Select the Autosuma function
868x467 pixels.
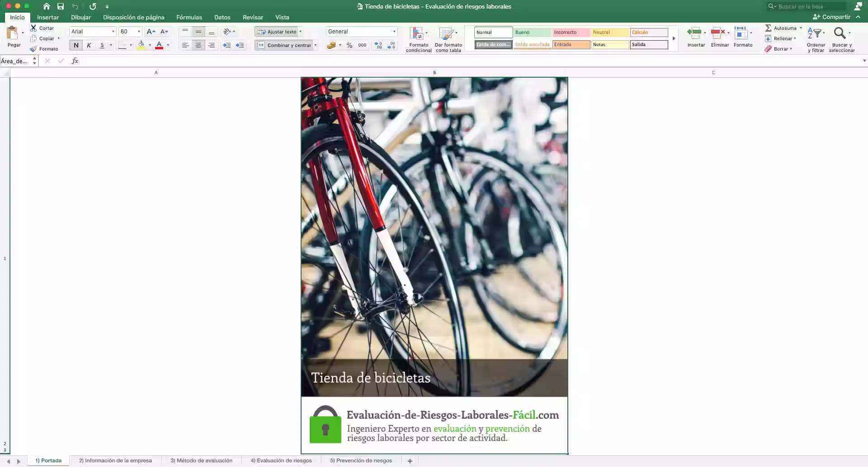click(782, 28)
